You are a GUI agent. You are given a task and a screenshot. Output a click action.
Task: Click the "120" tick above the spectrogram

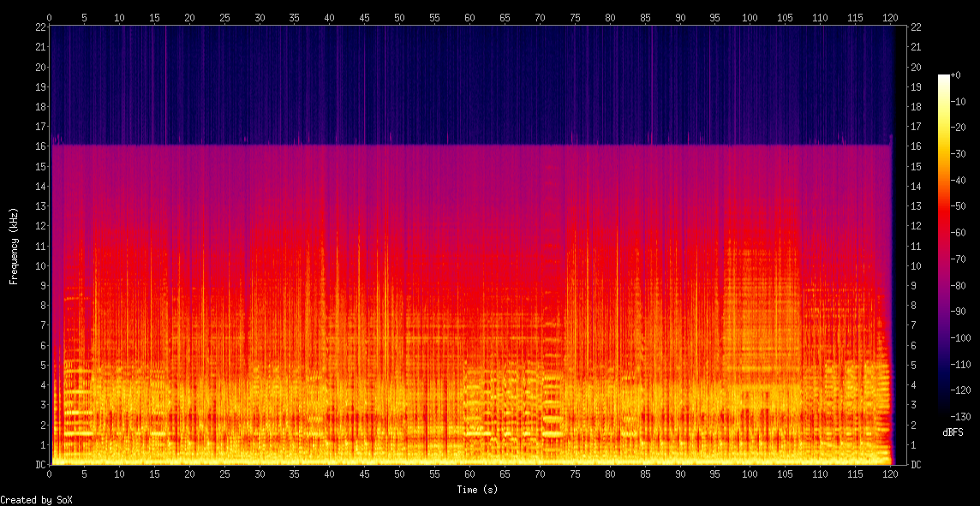pos(890,17)
